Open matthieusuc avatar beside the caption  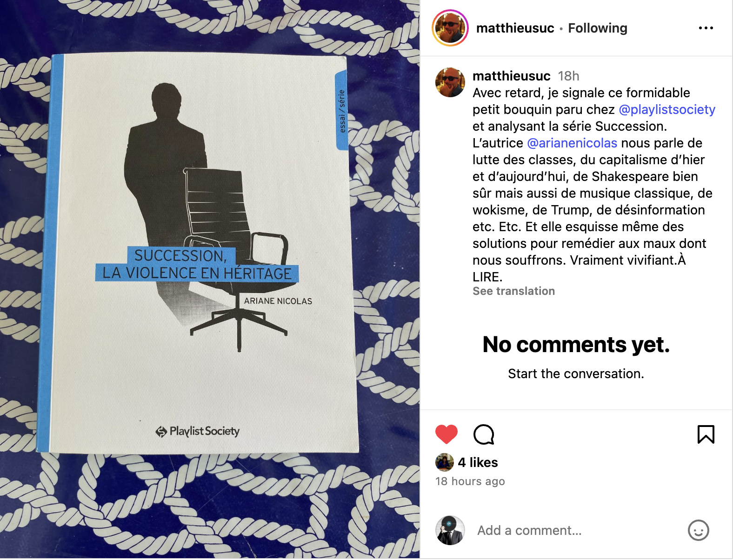(450, 82)
